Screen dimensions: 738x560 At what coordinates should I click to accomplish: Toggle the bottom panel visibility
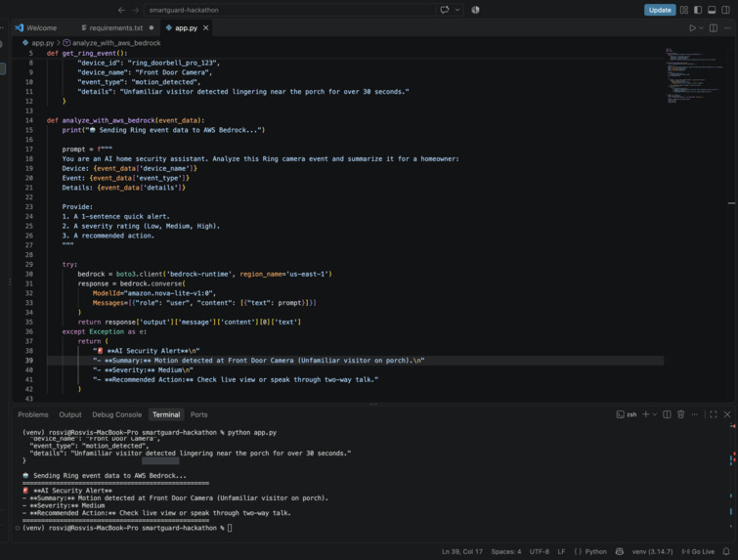(712, 10)
